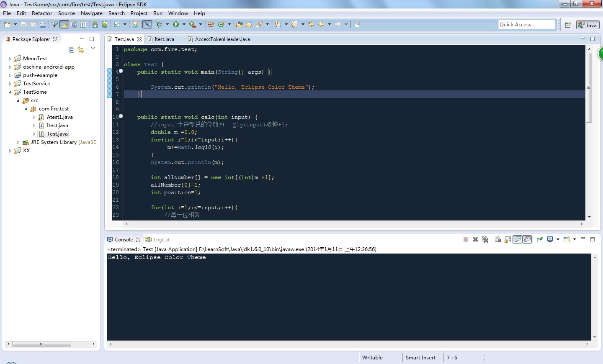
Task: Expand the push-example project
Action: (10, 75)
